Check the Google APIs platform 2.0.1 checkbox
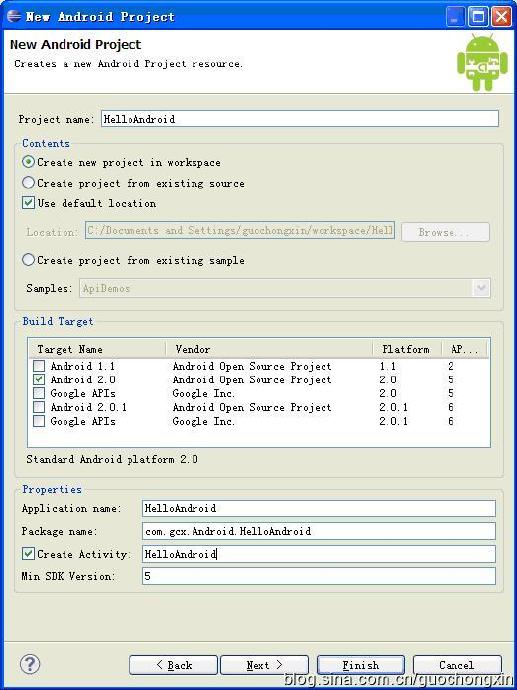The height and width of the screenshot is (690, 517). pyautogui.click(x=39, y=421)
